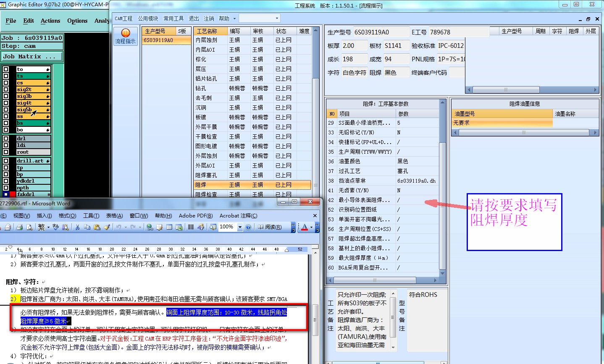
Task: Click the Insert Hyperlink globe icon
Action: coord(150,227)
